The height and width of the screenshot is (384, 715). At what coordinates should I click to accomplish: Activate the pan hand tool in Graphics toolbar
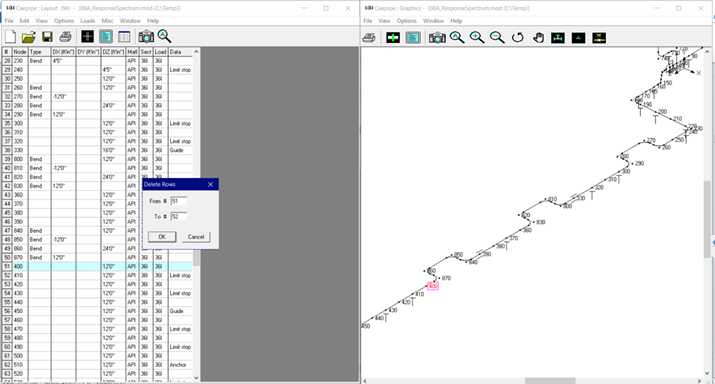pyautogui.click(x=538, y=37)
